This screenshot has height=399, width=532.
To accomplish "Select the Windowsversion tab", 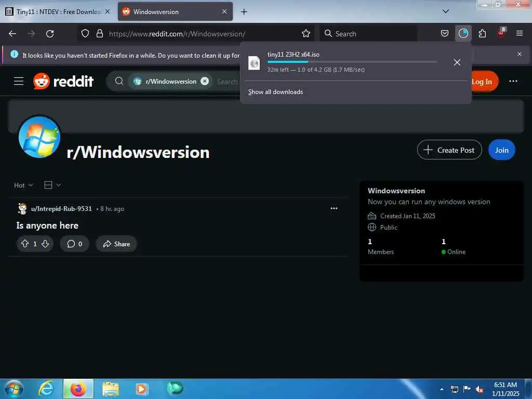I will 175,12.
